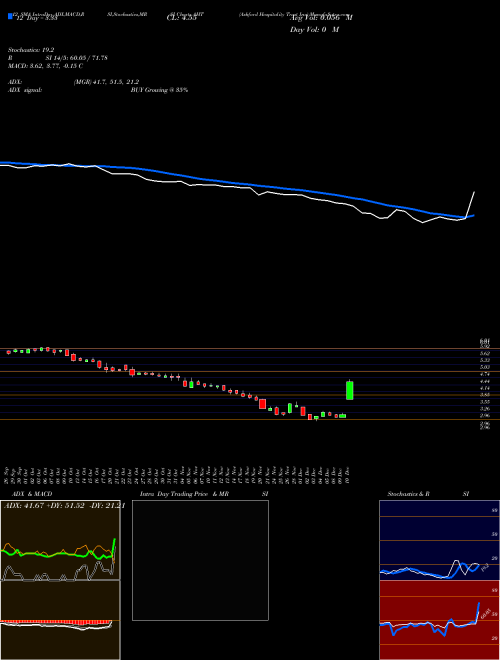The height and width of the screenshot is (660, 500).
Task: Click the "Avg Vol: 0.056 M" value
Action: 321,18
